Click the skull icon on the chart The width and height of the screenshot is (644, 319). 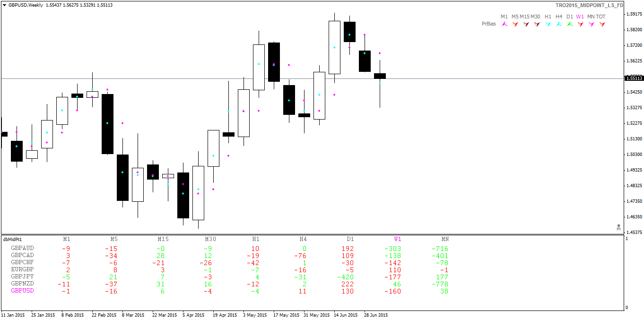(x=618, y=227)
